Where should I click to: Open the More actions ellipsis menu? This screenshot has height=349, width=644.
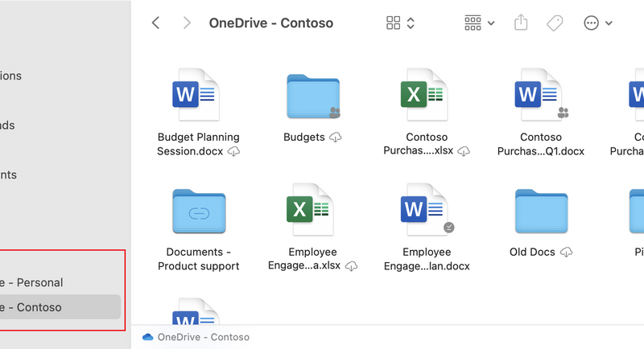click(x=597, y=23)
